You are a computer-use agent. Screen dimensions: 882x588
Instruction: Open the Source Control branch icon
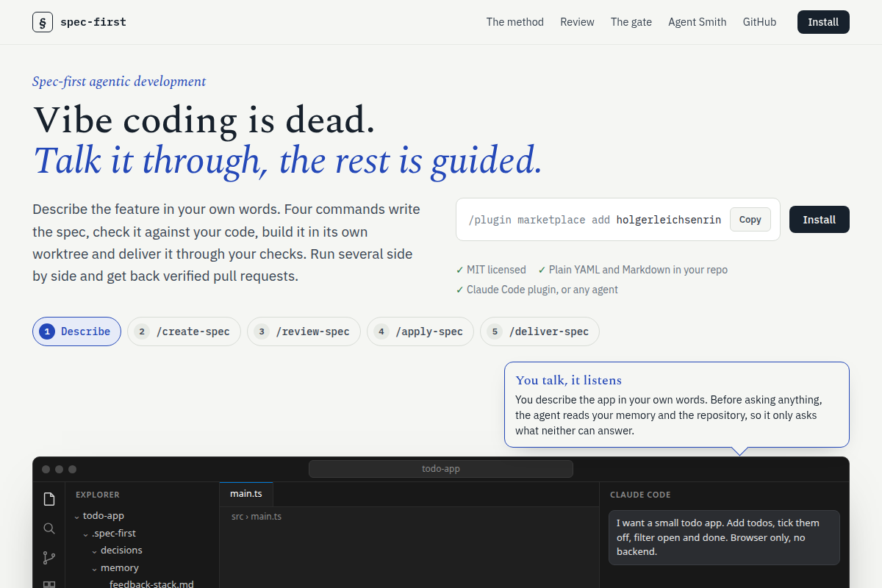click(x=49, y=558)
